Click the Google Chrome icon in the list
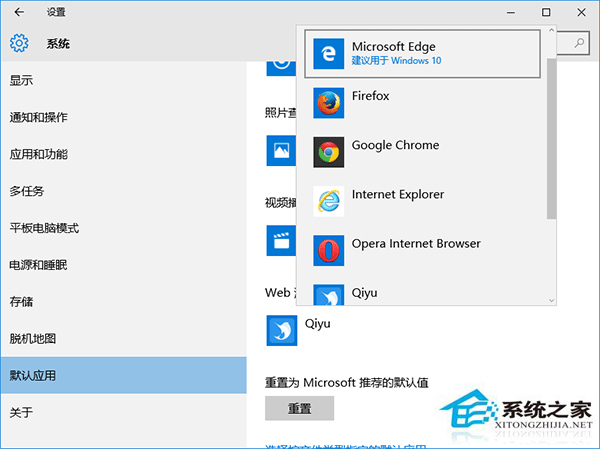The height and width of the screenshot is (449, 600). pyautogui.click(x=328, y=152)
